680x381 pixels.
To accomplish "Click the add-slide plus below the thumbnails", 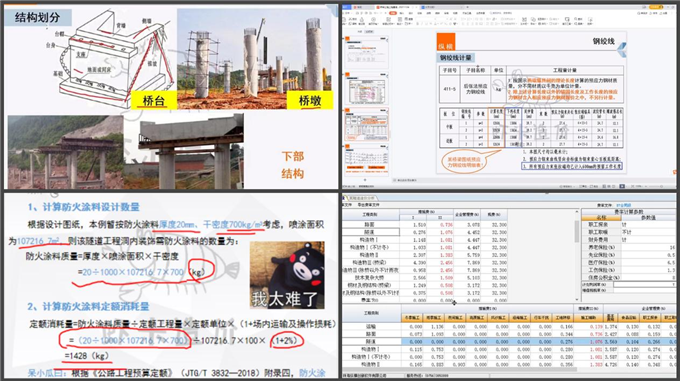I will point(365,179).
